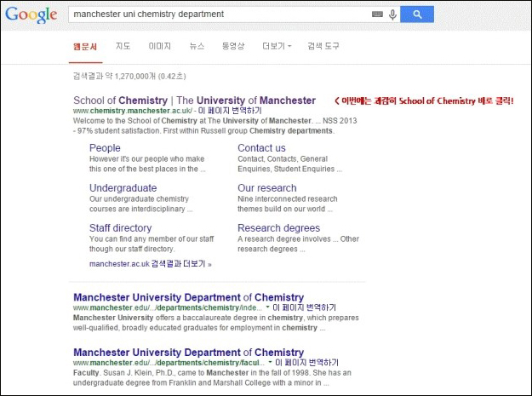Switch to the 동영상 tab
The width and height of the screenshot is (532, 396).
point(233,46)
